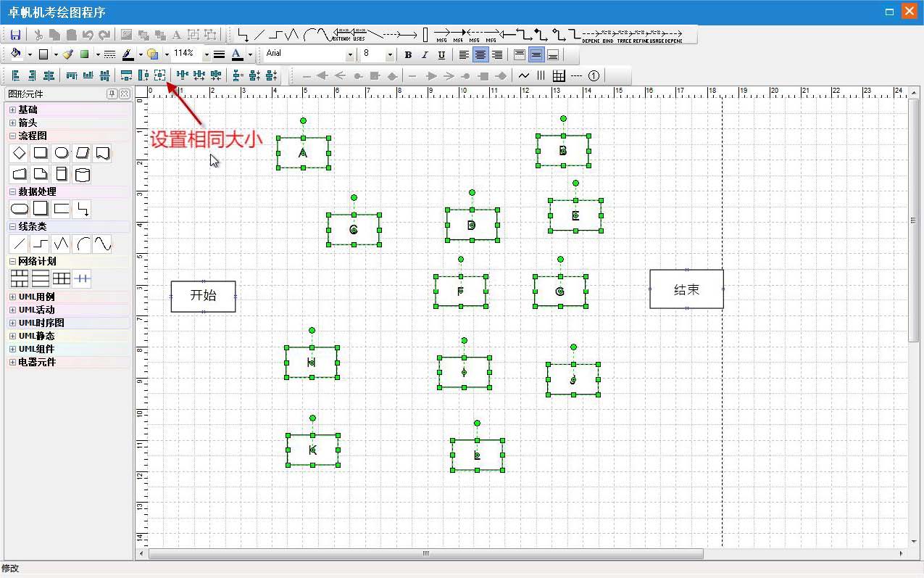Click the align left edges icon
This screenshot has height=578, width=924.
click(15, 75)
